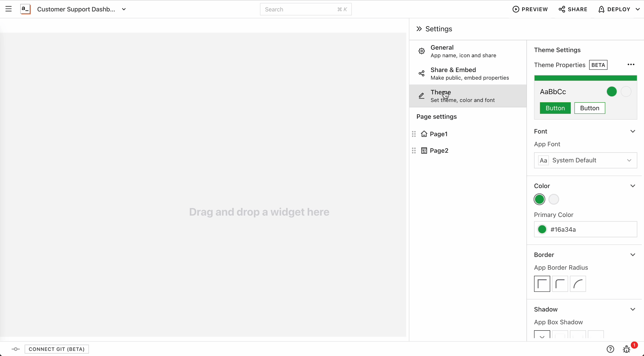Select medium-rounded border radius option

click(560, 284)
